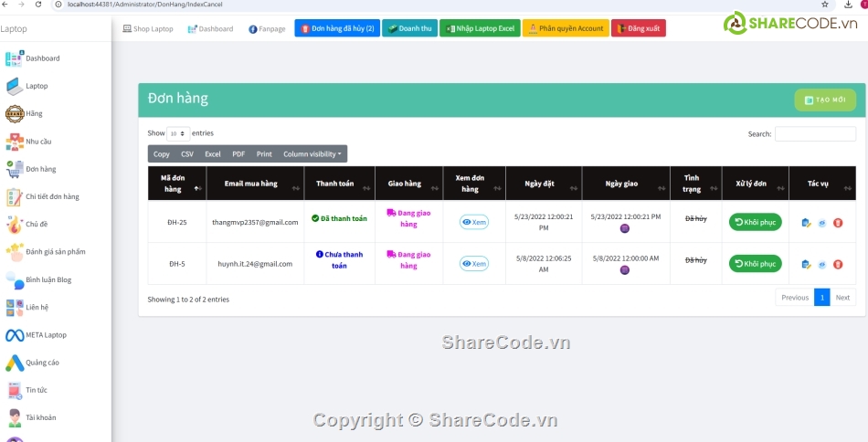868x442 pixels.
Task: Sort by Ngày giao column
Action: point(626,184)
